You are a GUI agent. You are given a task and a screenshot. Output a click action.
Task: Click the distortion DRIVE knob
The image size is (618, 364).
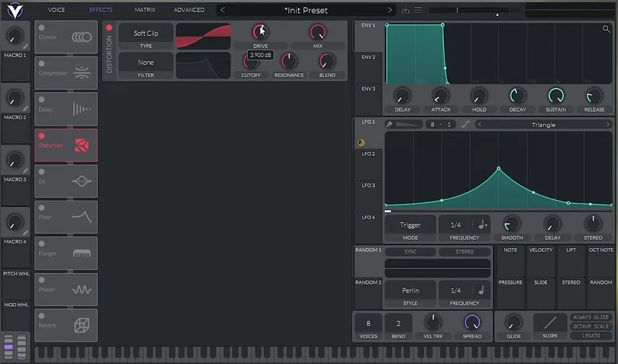[260, 32]
